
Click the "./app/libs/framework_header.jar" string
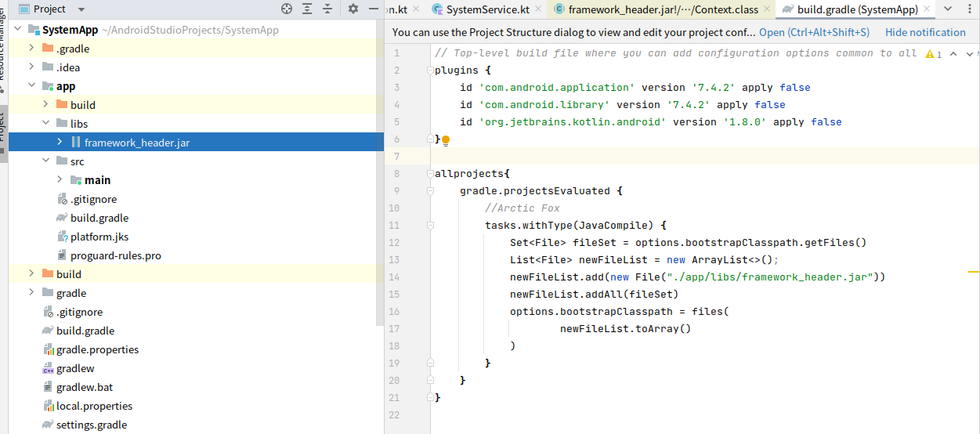coord(770,277)
